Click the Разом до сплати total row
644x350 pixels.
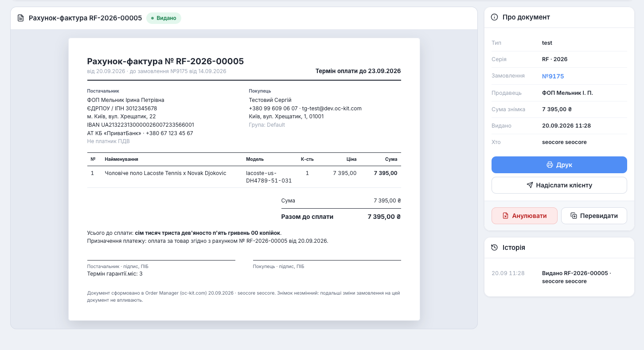tap(341, 217)
